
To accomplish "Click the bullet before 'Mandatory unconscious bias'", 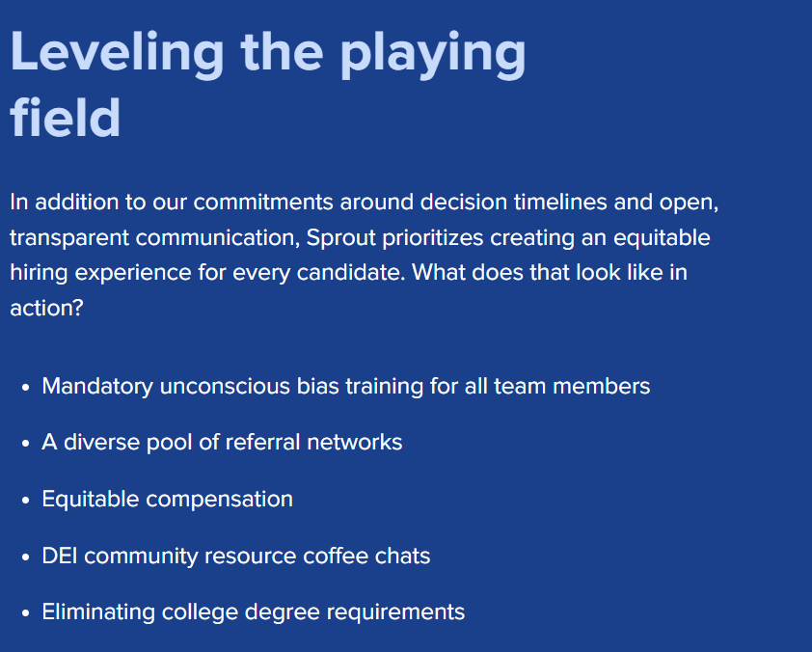I will 26,388.
